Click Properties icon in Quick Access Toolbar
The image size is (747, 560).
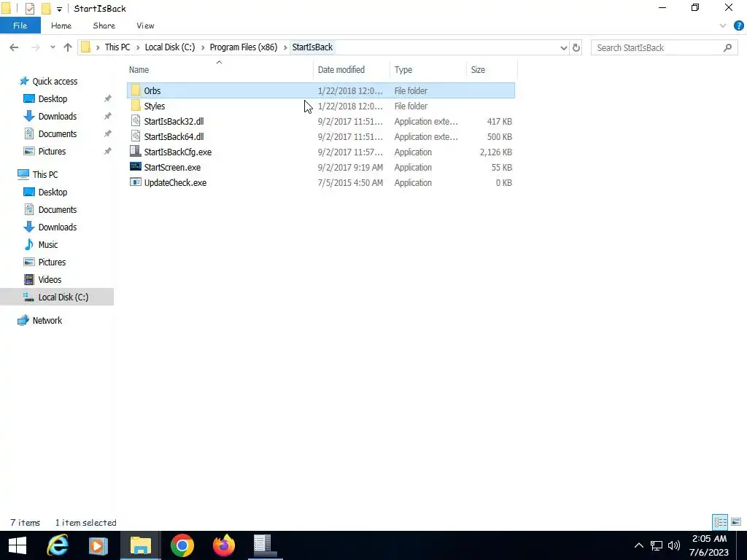[x=29, y=9]
